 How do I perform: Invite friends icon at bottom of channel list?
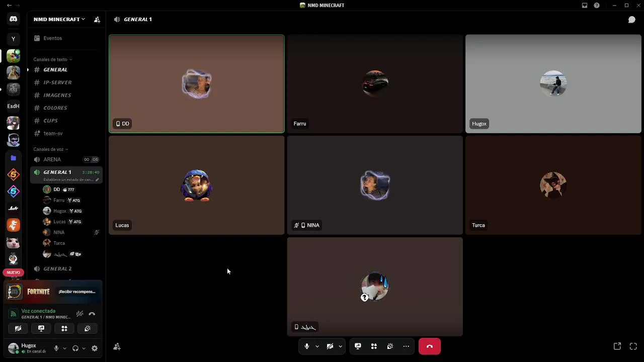pos(117,347)
